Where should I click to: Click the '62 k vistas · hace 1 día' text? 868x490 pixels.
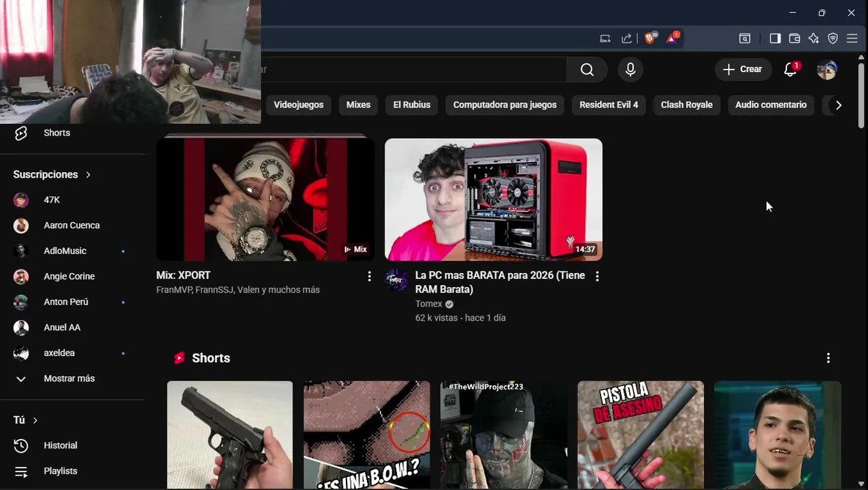pos(460,318)
